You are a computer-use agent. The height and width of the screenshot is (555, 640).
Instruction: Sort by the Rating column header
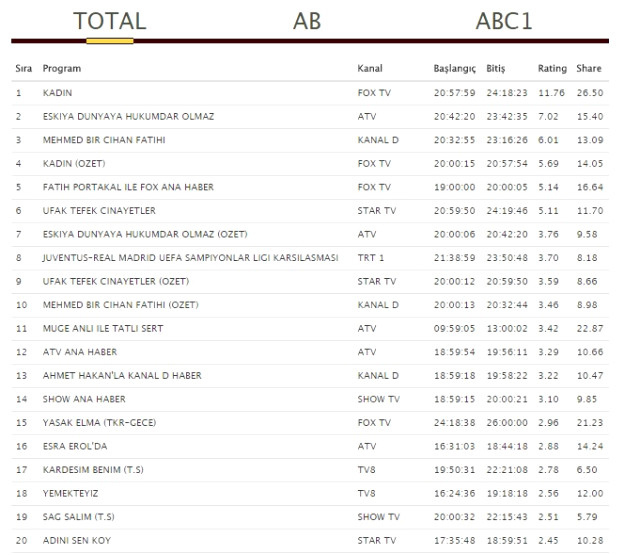(552, 69)
